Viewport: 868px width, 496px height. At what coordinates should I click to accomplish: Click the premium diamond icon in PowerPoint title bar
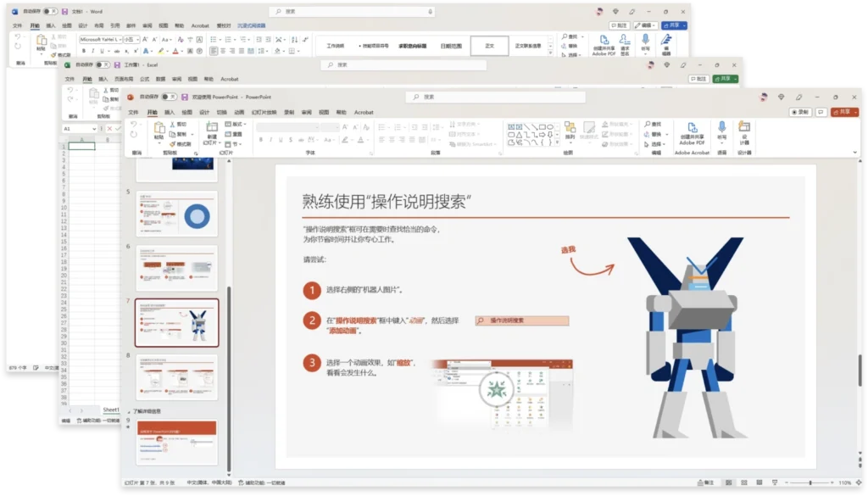[x=781, y=97]
